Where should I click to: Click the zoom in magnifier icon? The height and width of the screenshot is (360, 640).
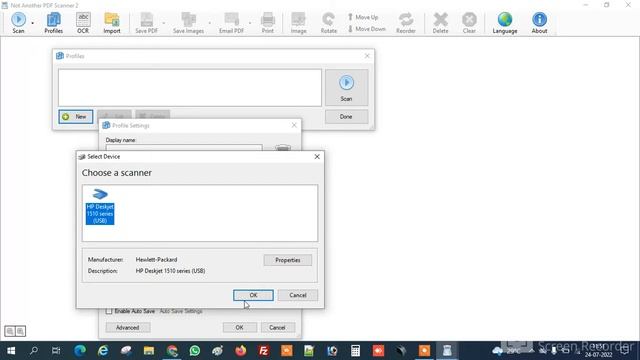point(20,331)
